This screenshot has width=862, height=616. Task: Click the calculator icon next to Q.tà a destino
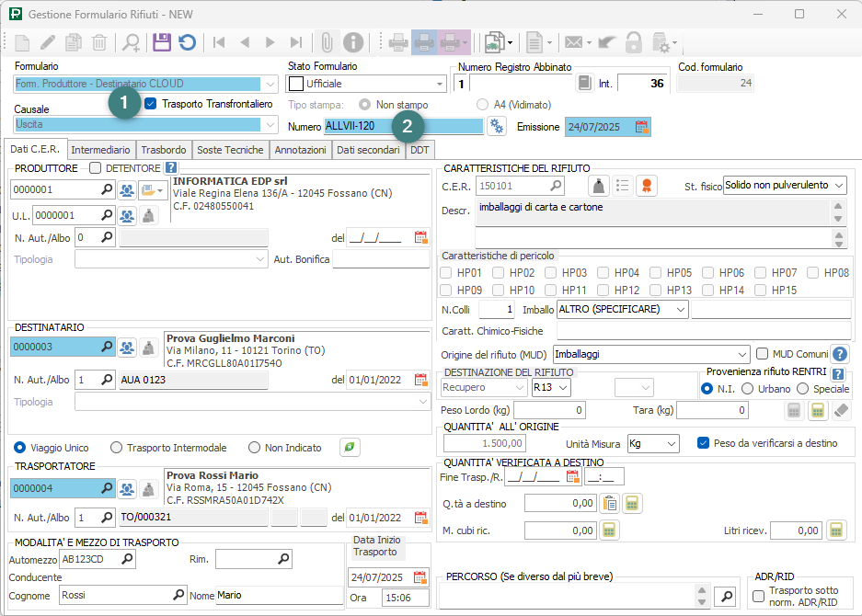point(632,503)
